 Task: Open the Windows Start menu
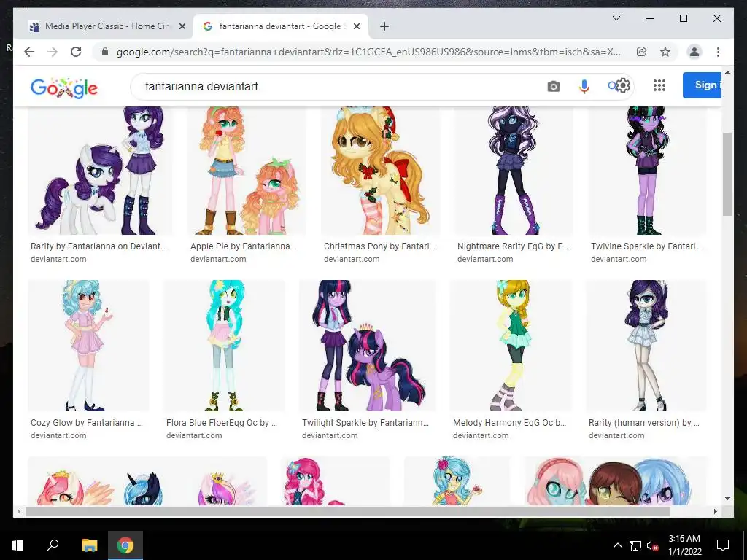click(18, 545)
